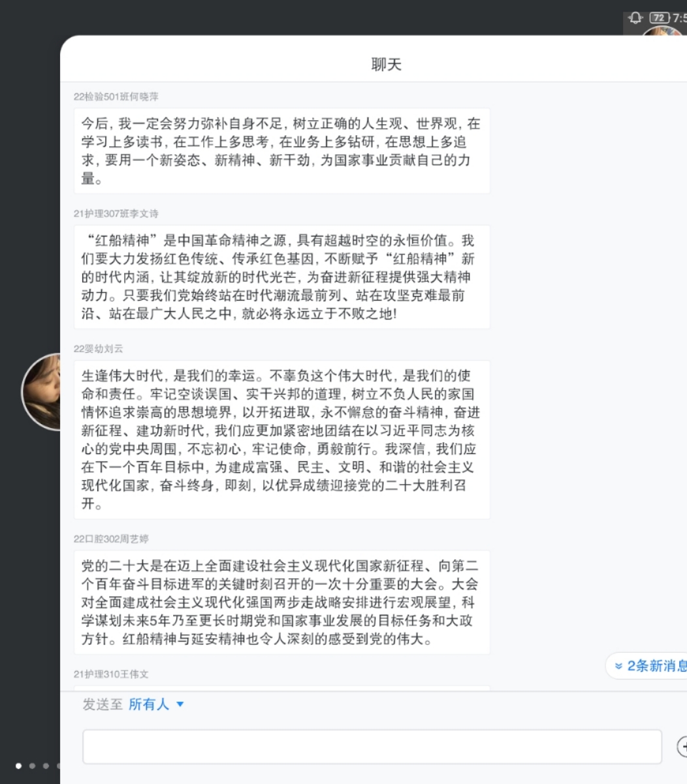Click the 聊天 panel title
The width and height of the screenshot is (687, 784).
pyautogui.click(x=386, y=64)
